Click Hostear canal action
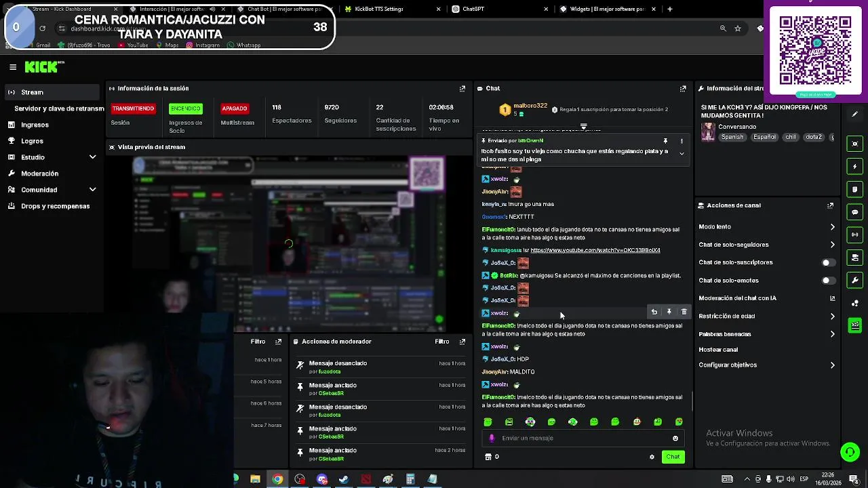The height and width of the screenshot is (488, 868). pos(718,350)
